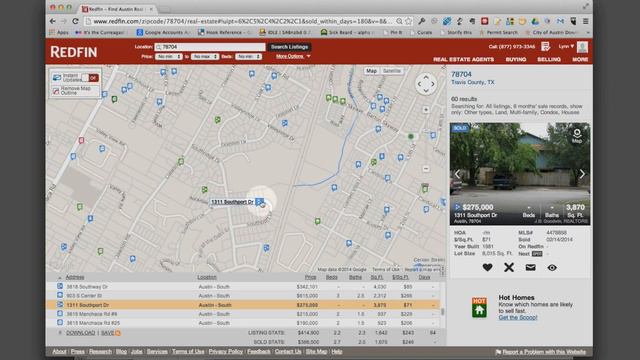Email the listing using the envelope icon

(x=530, y=267)
